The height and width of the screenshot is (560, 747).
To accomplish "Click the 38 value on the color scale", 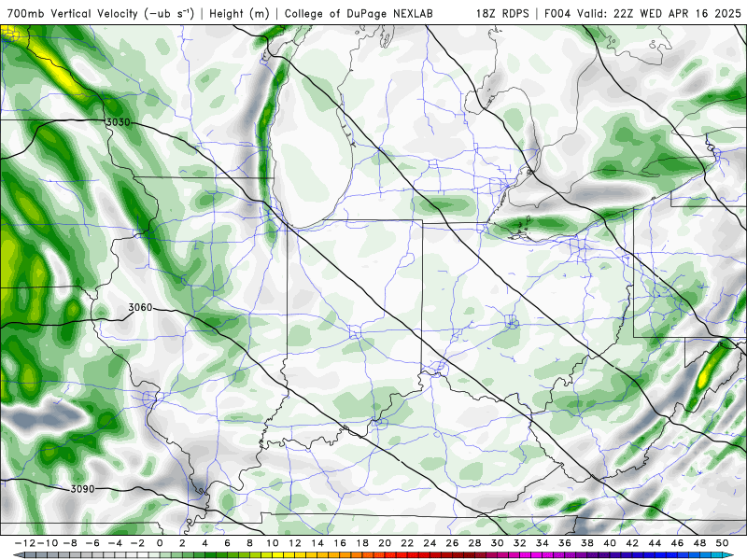I will (587, 543).
